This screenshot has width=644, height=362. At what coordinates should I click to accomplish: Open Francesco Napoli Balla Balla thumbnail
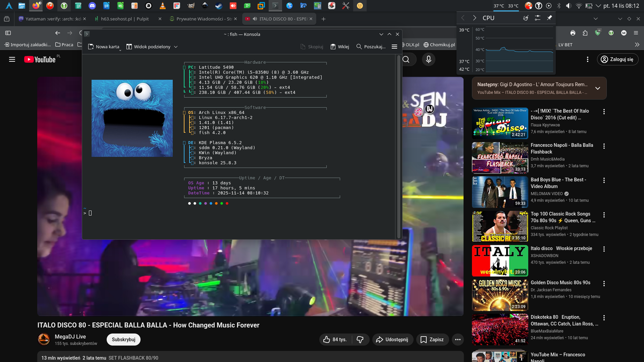coord(500,157)
